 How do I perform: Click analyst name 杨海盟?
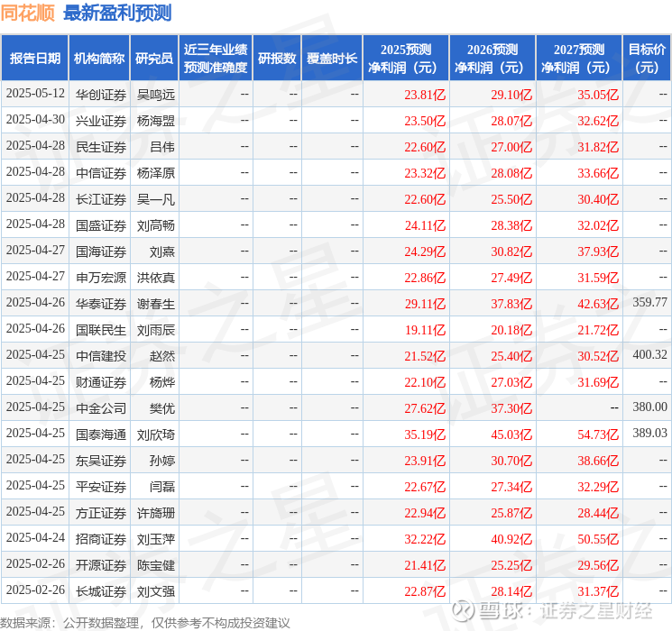155,121
